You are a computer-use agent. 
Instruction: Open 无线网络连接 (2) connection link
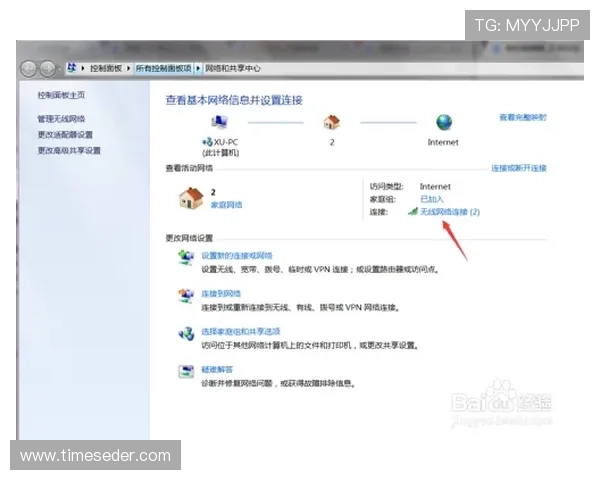pyautogui.click(x=450, y=212)
